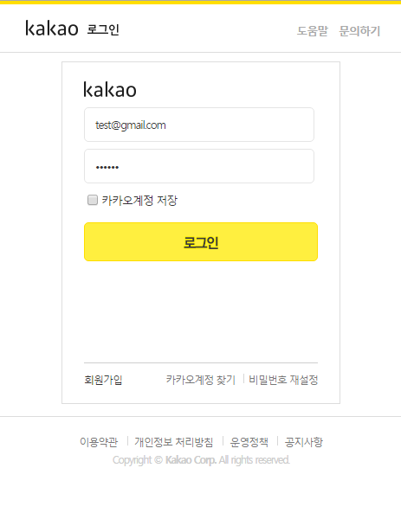Open the 운영정책 footer link
The width and height of the screenshot is (401, 532).
click(x=249, y=442)
